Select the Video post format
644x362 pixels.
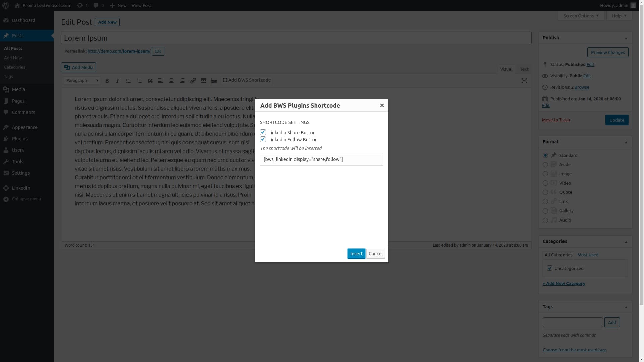click(x=545, y=183)
